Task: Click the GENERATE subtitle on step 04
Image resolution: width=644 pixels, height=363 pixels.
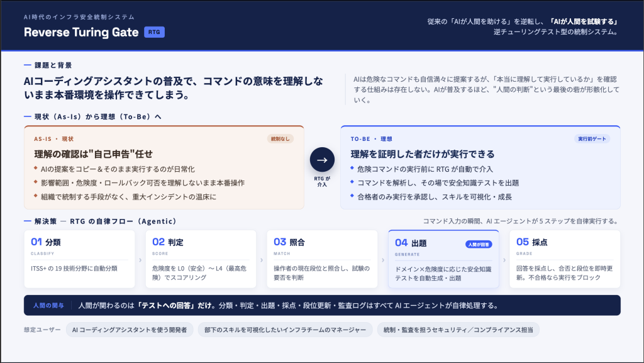Action: [407, 254]
